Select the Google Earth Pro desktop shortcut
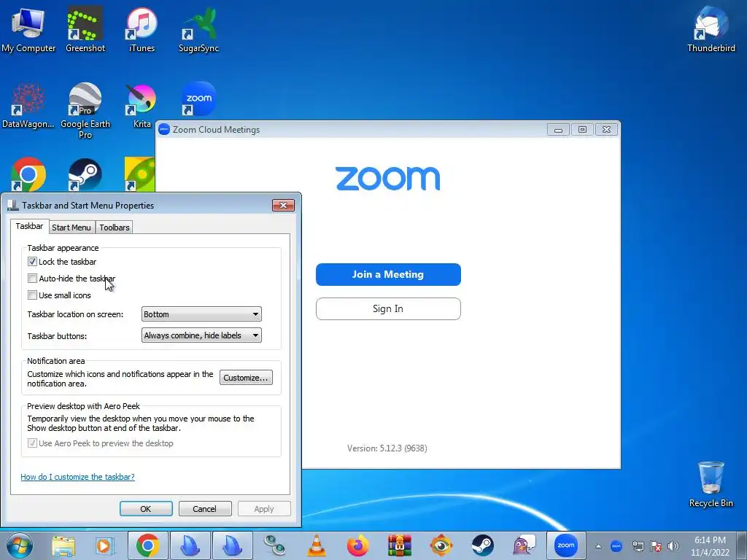The height and width of the screenshot is (560, 747). [85, 111]
